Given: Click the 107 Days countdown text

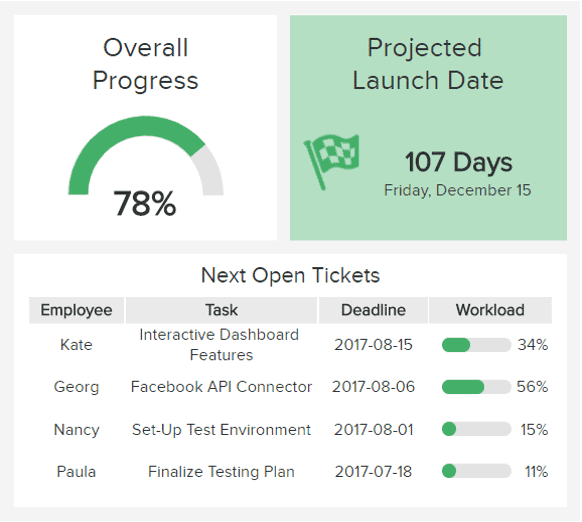Looking at the screenshot, I should (458, 163).
